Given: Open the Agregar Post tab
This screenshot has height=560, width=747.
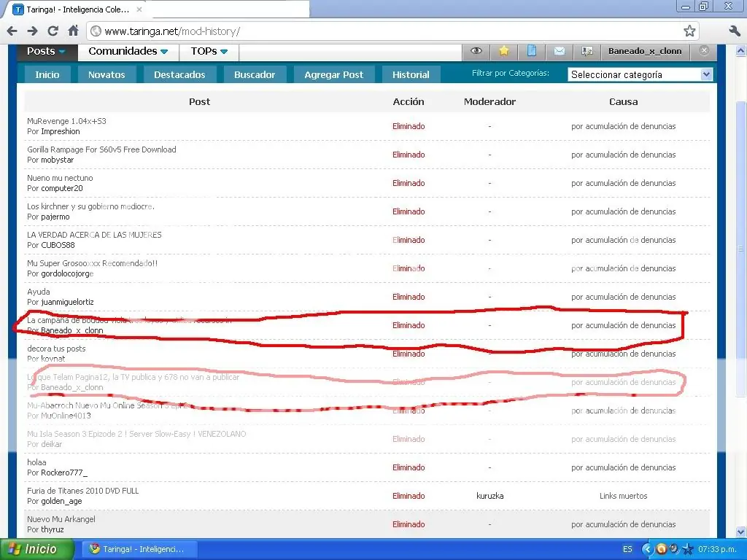Looking at the screenshot, I should pyautogui.click(x=333, y=75).
